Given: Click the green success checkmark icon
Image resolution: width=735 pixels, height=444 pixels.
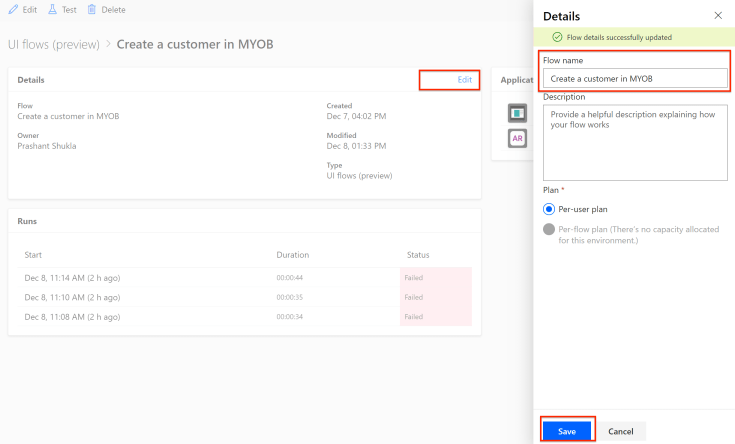Looking at the screenshot, I should (557, 37).
